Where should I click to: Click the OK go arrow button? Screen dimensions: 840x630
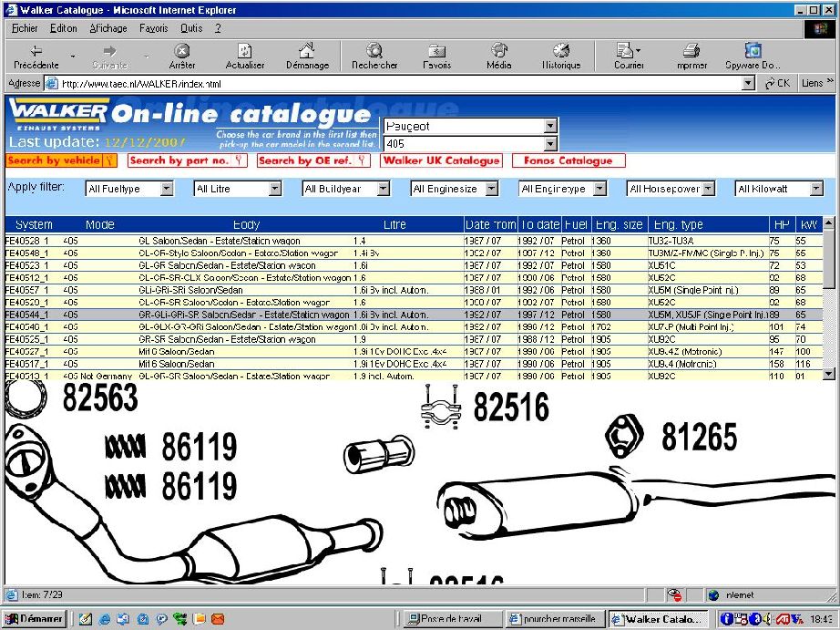click(x=777, y=83)
